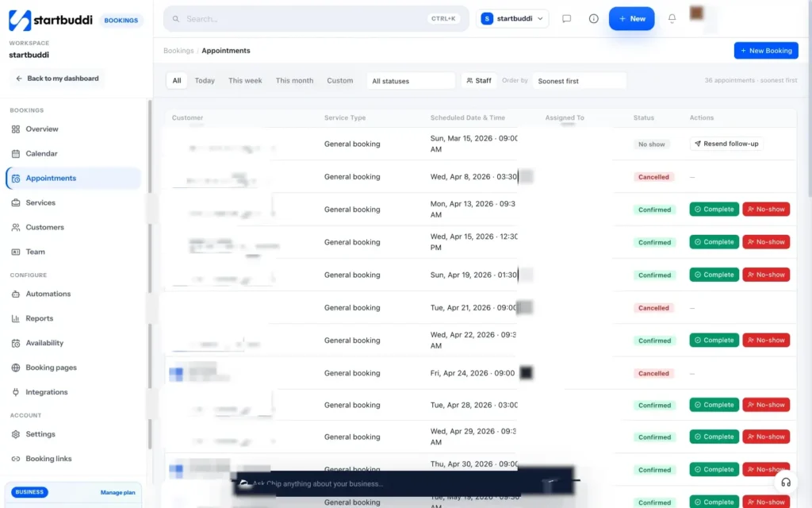
Task: Click Bookings in the breadcrumb
Action: pos(178,50)
